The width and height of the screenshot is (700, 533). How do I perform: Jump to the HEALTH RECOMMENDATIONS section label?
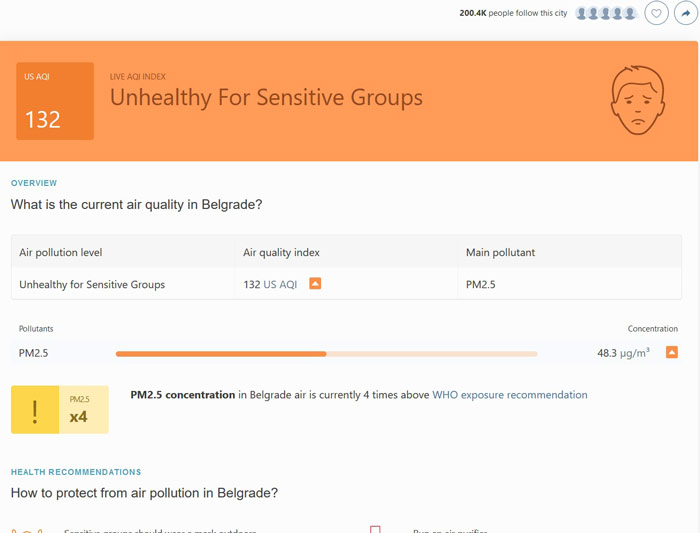tap(76, 472)
